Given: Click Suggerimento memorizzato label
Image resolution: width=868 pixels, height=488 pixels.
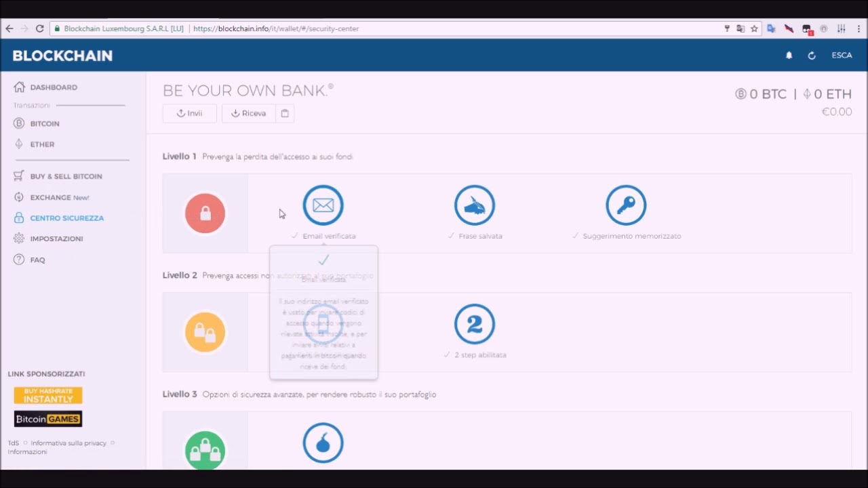Looking at the screenshot, I should 632,236.
